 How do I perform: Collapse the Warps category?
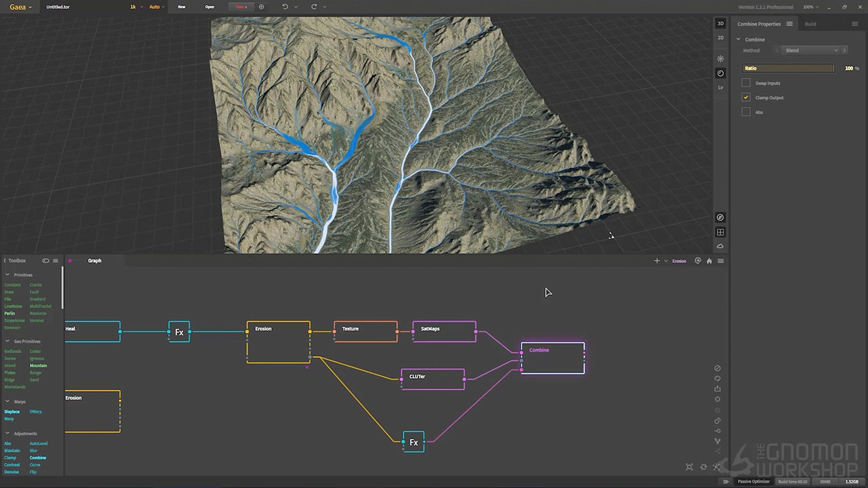tap(7, 402)
